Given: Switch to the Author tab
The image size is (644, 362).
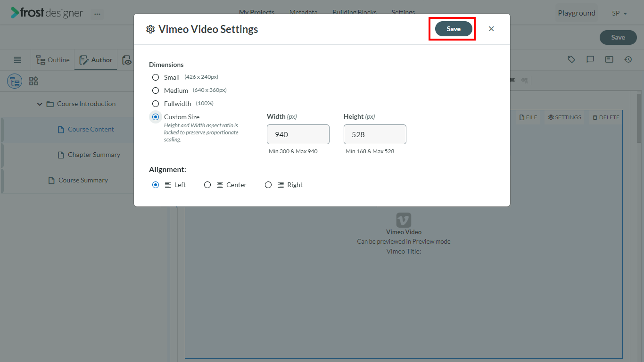Looking at the screenshot, I should pos(96,60).
